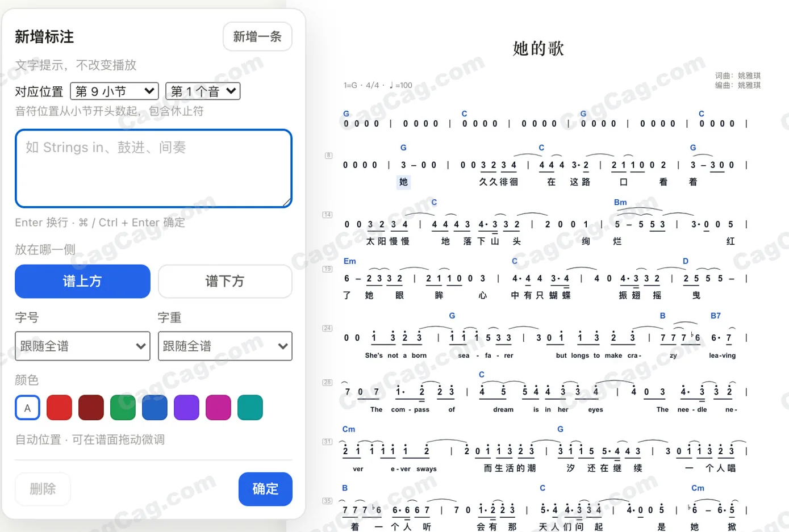Image resolution: width=789 pixels, height=532 pixels.
Task: Click the Em chord symbol
Action: point(350,261)
